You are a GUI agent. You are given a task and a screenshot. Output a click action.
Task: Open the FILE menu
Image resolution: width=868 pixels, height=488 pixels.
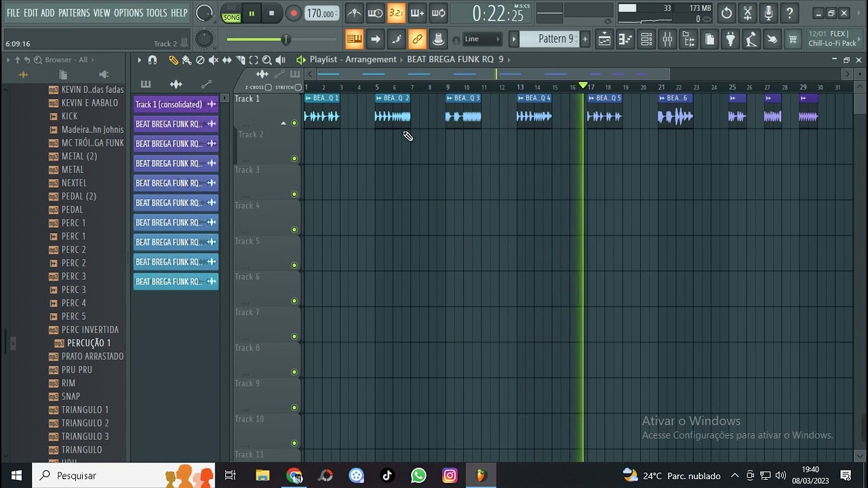13,13
